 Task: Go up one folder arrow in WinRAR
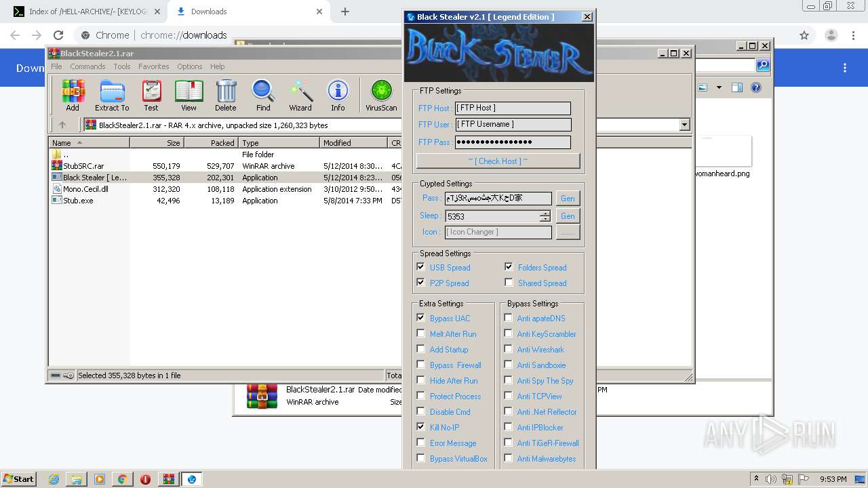(62, 125)
